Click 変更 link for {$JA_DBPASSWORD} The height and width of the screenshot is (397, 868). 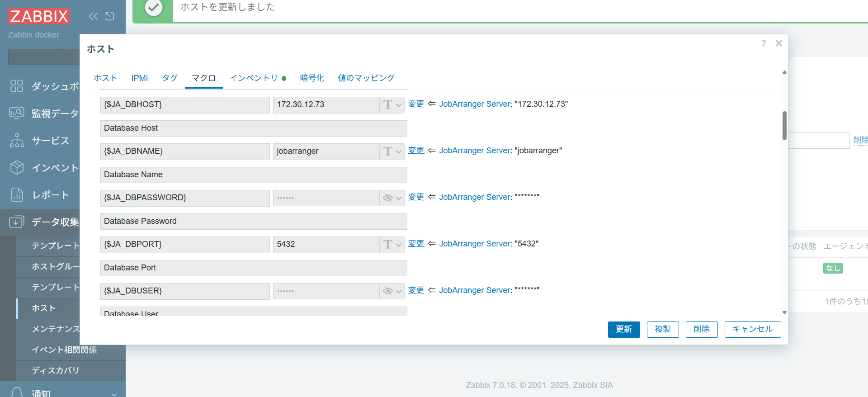(416, 197)
